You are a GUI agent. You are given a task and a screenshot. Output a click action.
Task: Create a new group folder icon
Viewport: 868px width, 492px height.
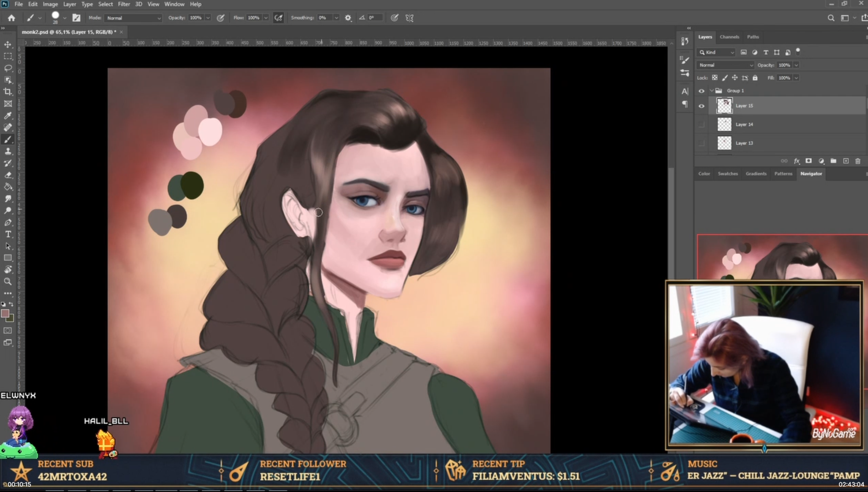tap(833, 161)
